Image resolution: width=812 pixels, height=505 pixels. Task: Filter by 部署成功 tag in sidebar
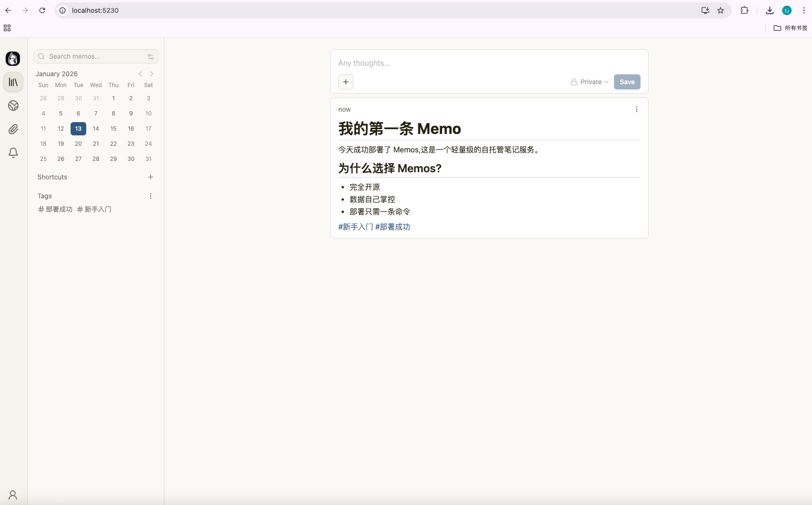[x=55, y=209]
